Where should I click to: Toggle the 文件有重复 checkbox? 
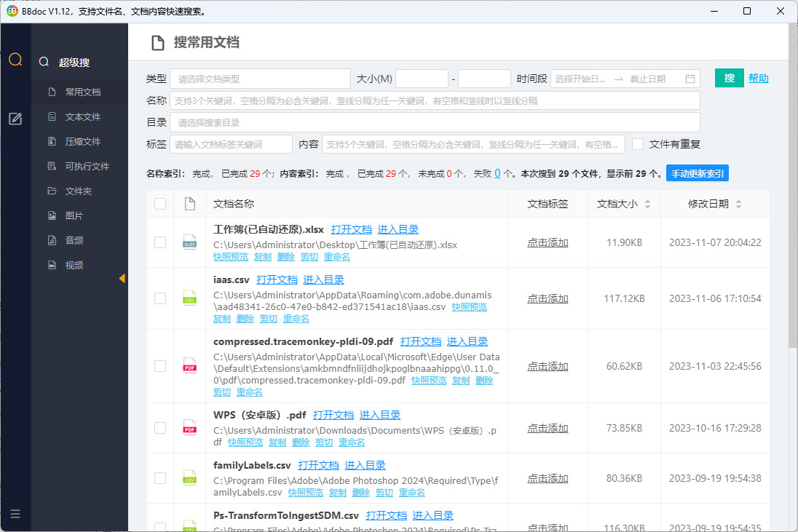(638, 144)
